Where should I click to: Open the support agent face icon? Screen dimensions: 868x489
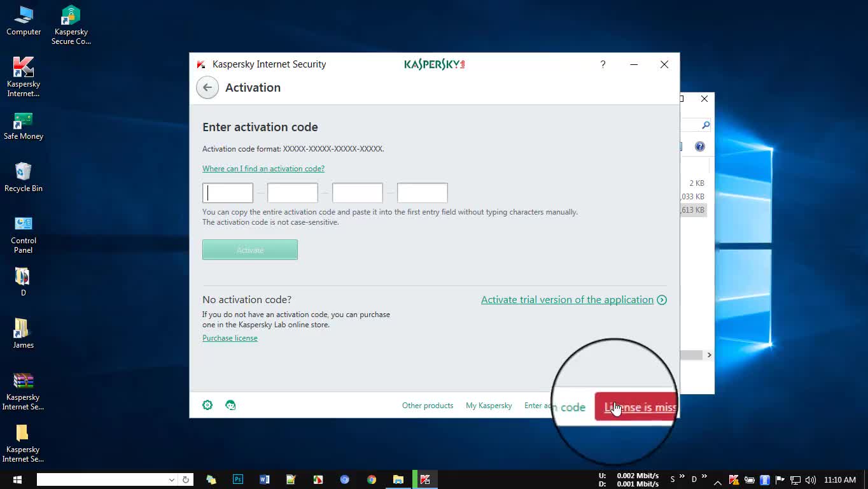230,405
